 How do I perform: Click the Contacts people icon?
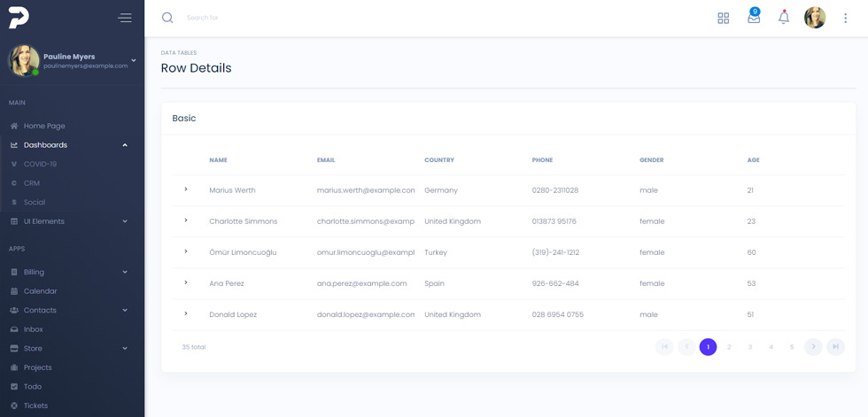(14, 310)
